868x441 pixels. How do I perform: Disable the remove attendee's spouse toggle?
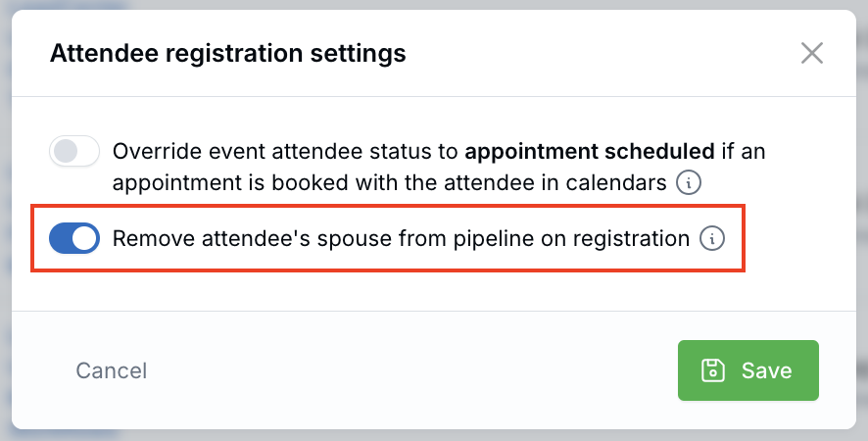(74, 238)
